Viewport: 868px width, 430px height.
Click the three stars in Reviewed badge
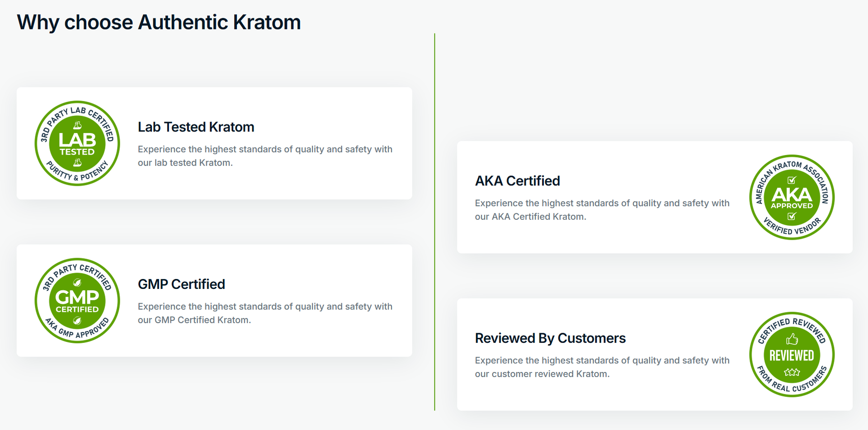click(792, 372)
